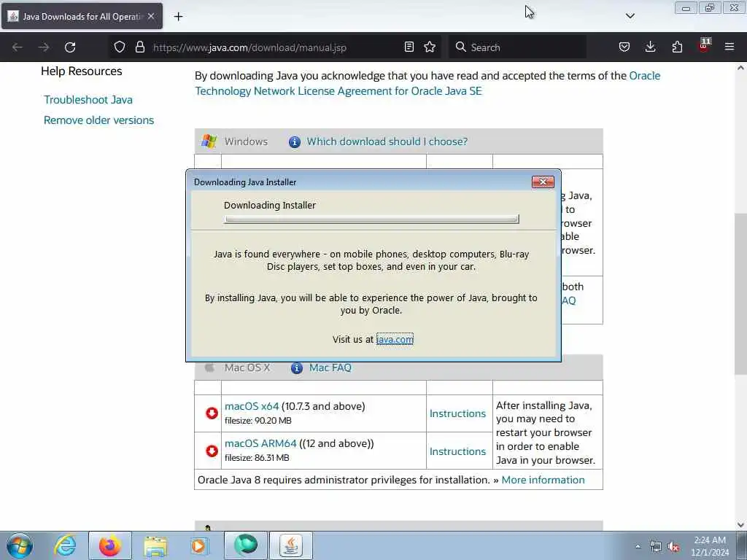This screenshot has width=747, height=560.
Task: Click the Downloading Installer label
Action: point(270,205)
